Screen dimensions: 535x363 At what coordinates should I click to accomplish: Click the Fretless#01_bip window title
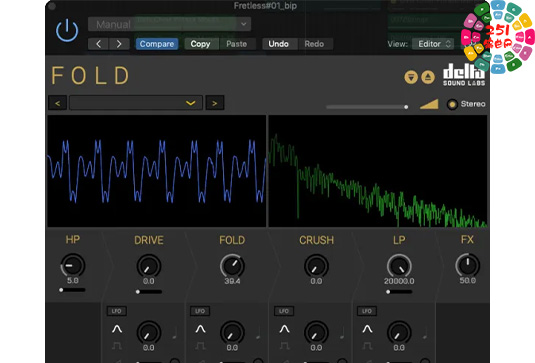tap(265, 6)
